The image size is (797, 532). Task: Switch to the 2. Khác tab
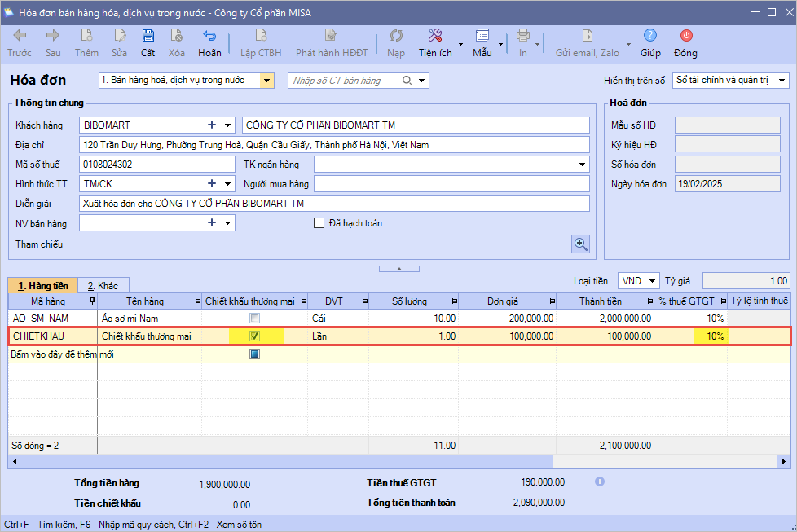pos(103,286)
